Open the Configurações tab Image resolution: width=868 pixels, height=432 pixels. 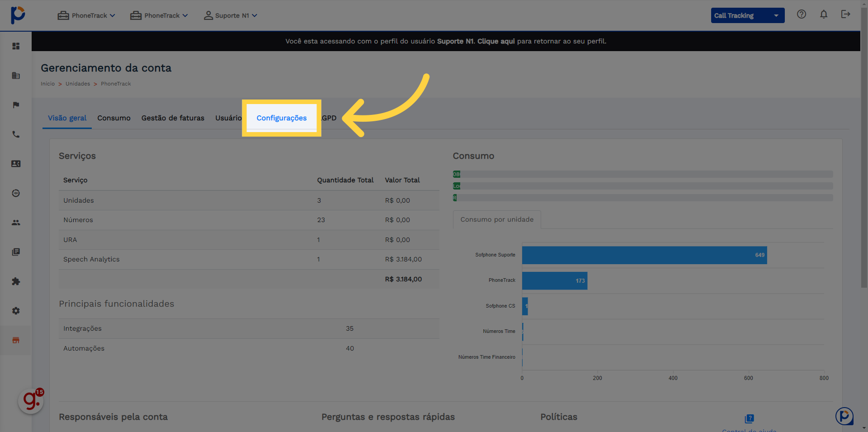coord(282,118)
